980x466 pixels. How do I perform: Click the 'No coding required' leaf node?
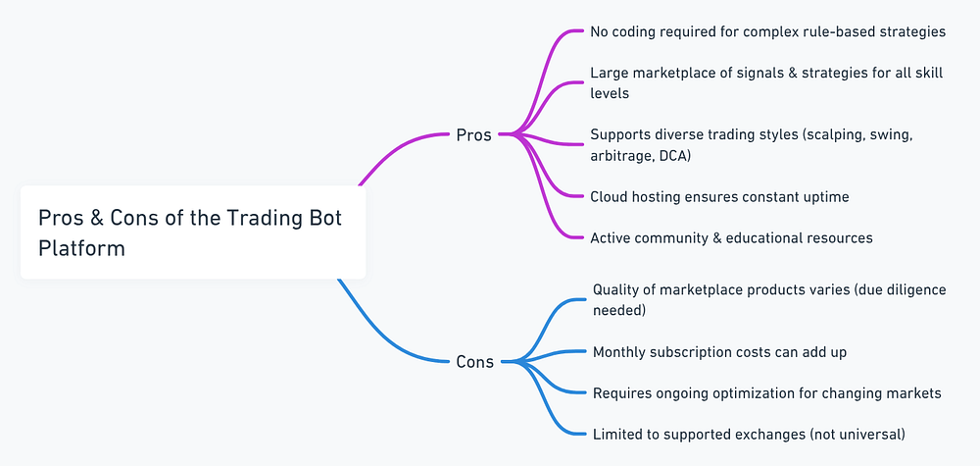click(x=767, y=31)
